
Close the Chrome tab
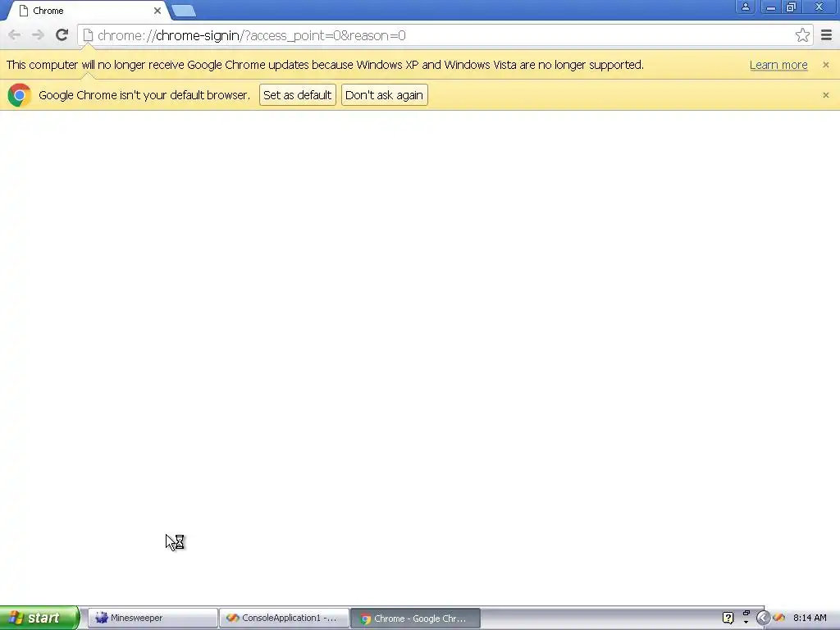click(x=157, y=11)
